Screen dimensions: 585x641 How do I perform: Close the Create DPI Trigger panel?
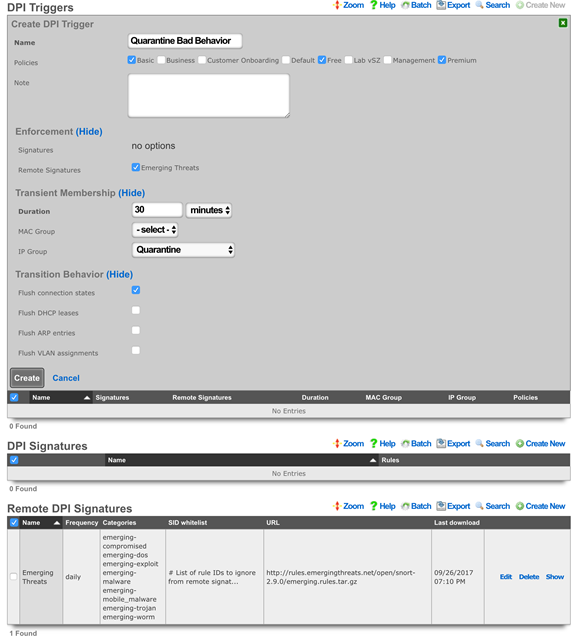point(563,23)
